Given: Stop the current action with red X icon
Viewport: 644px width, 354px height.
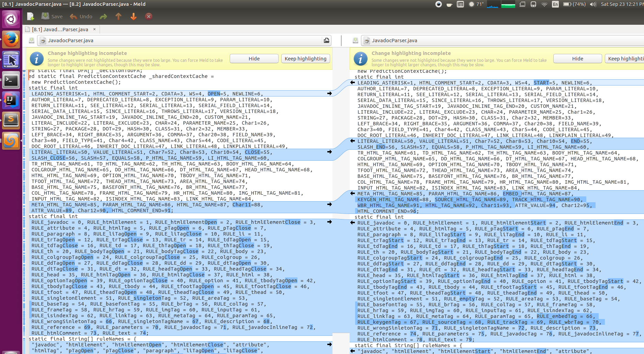Looking at the screenshot, I should pyautogui.click(x=149, y=16).
